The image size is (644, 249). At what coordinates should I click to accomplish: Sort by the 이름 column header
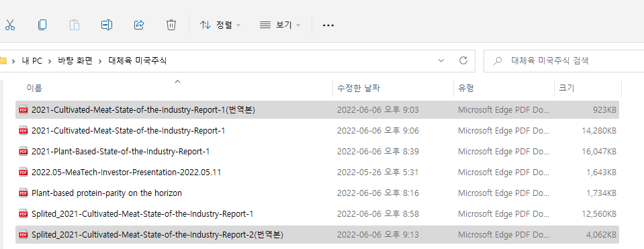pos(34,88)
